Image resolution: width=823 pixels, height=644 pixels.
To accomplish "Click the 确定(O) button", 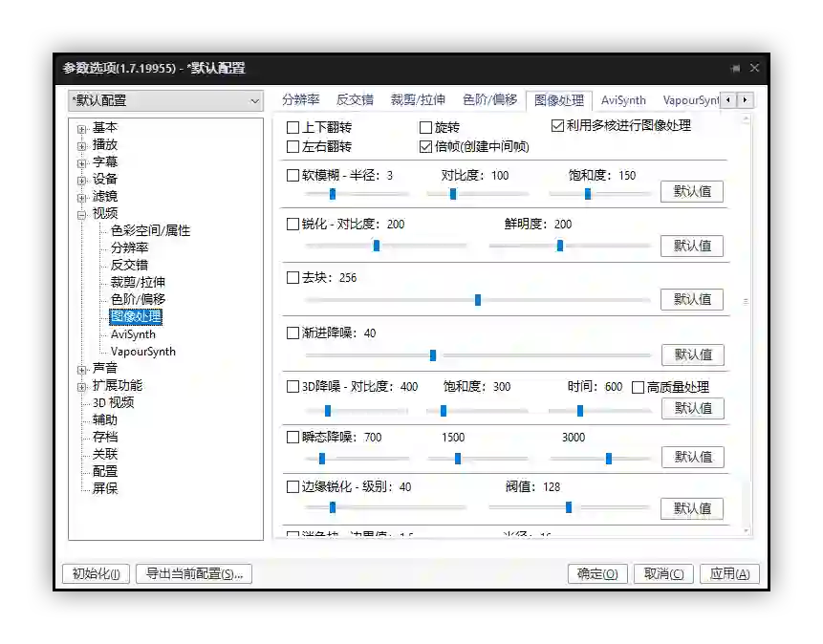I will [x=597, y=573].
